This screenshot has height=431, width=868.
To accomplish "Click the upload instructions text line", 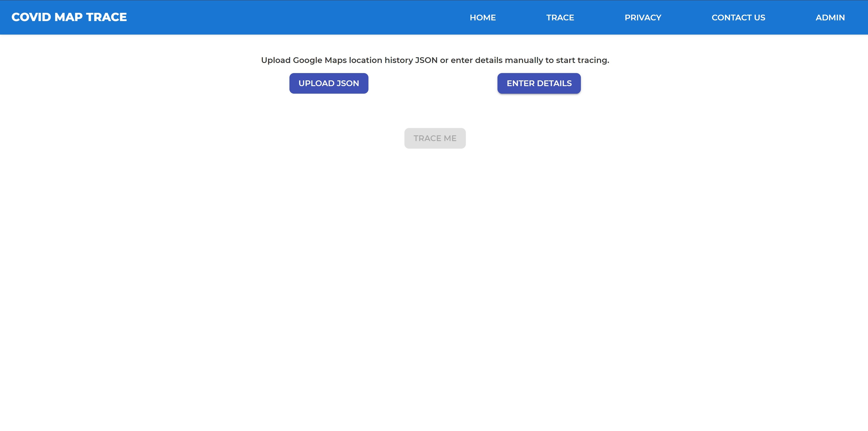I will point(435,60).
